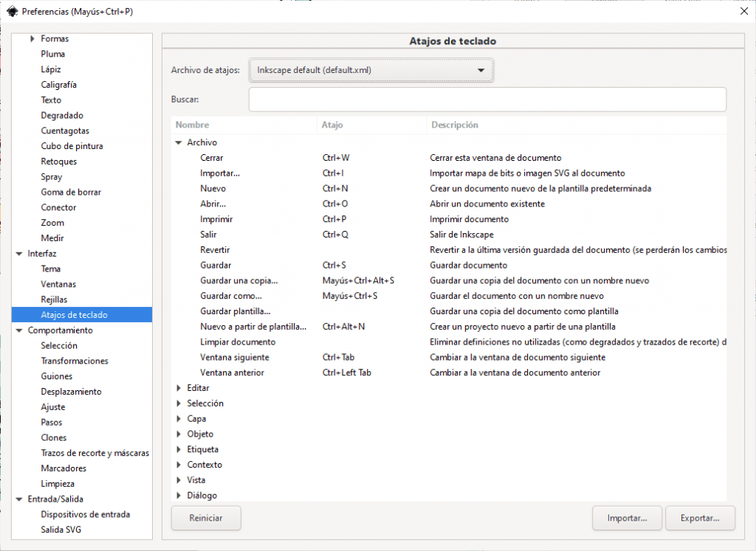Open Salida SVG preferences
Viewport: 756px width, 551px height.
pos(61,530)
